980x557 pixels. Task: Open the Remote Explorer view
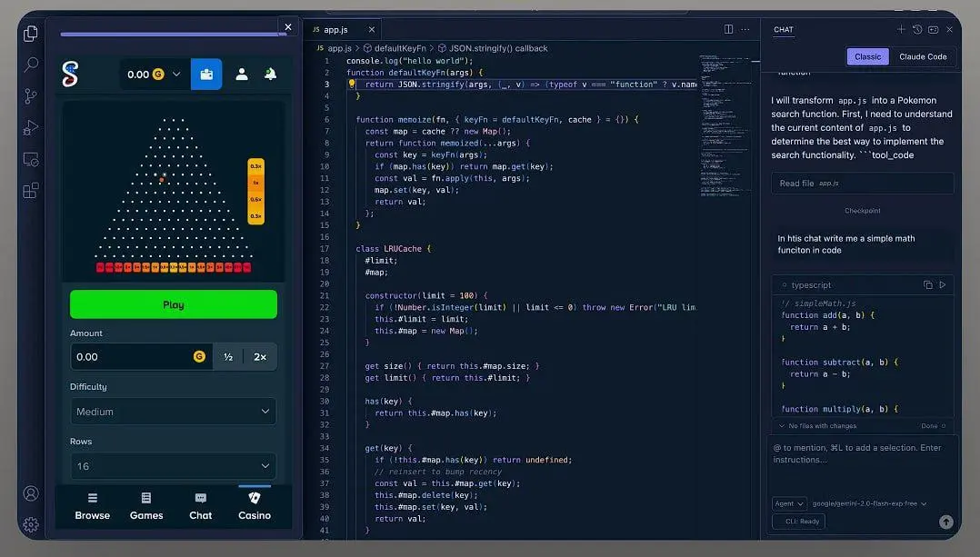coord(31,159)
